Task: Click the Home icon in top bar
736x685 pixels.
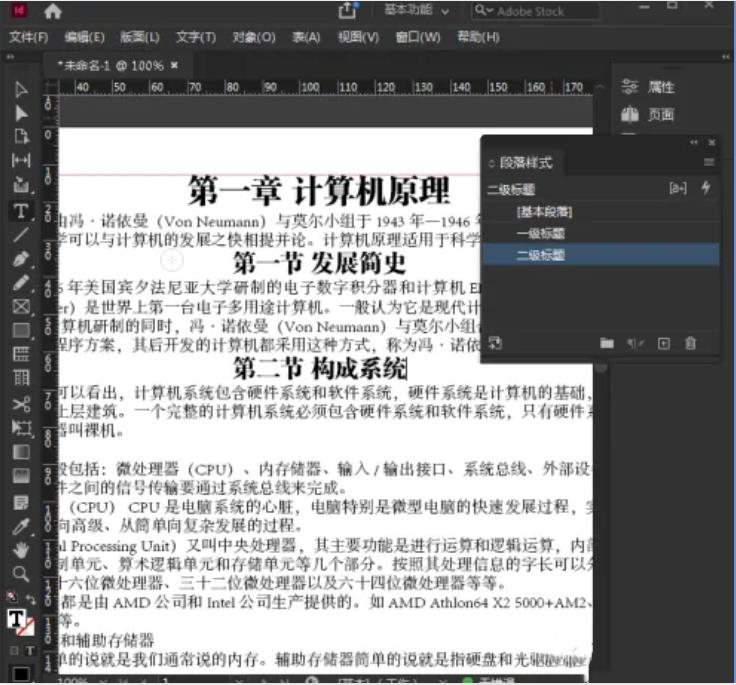Action: pos(53,11)
